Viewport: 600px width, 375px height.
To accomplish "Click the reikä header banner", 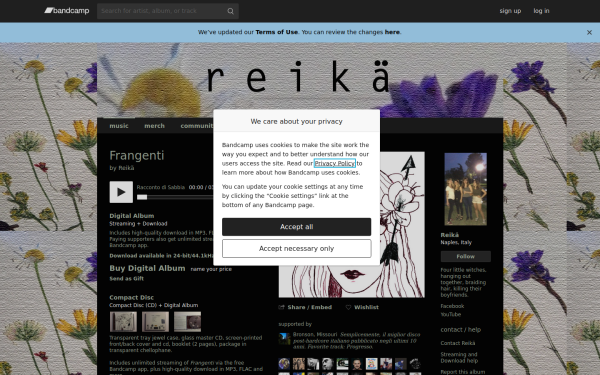I will (x=300, y=80).
